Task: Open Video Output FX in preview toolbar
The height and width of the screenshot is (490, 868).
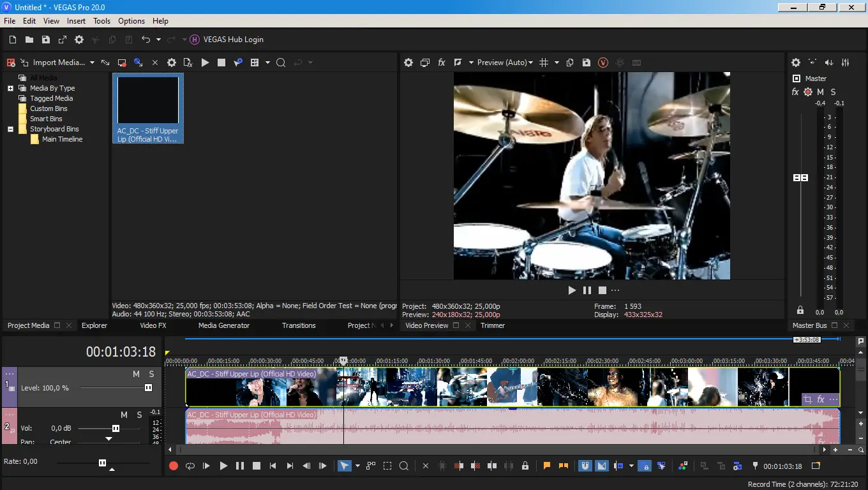Action: click(x=441, y=63)
